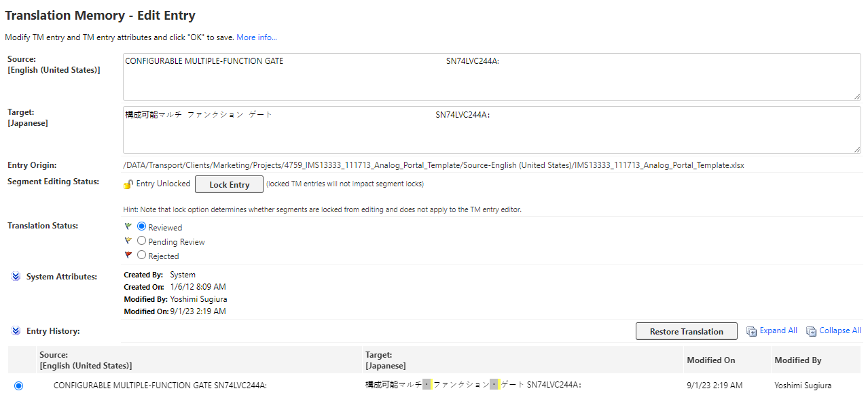Image resolution: width=868 pixels, height=410 pixels.
Task: Click the red Rejected flag icon
Action: (128, 255)
